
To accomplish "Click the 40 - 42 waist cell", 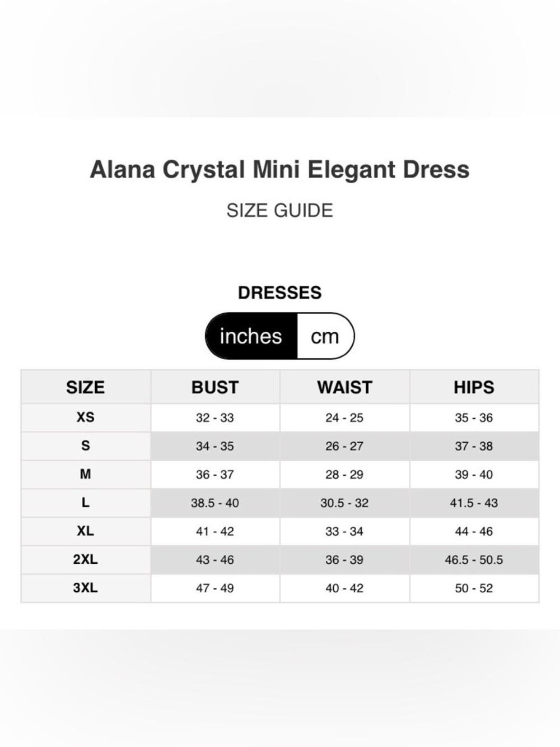I will pos(344,588).
